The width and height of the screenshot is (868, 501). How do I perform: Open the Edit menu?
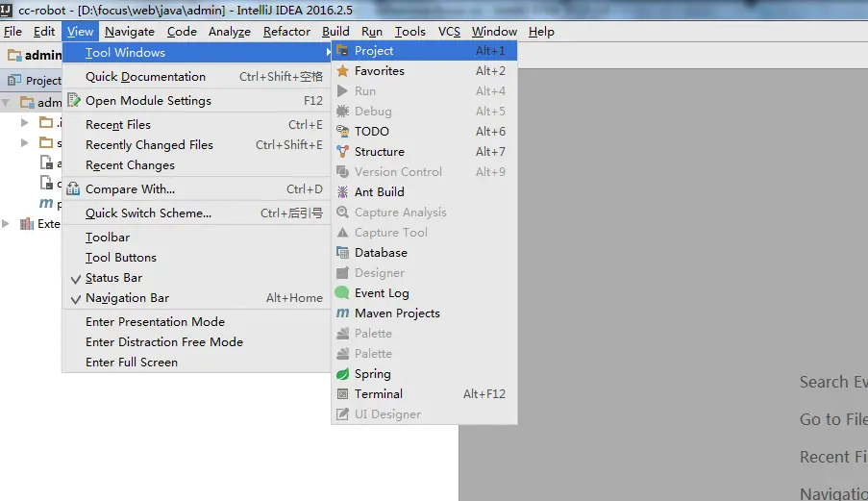pyautogui.click(x=43, y=32)
